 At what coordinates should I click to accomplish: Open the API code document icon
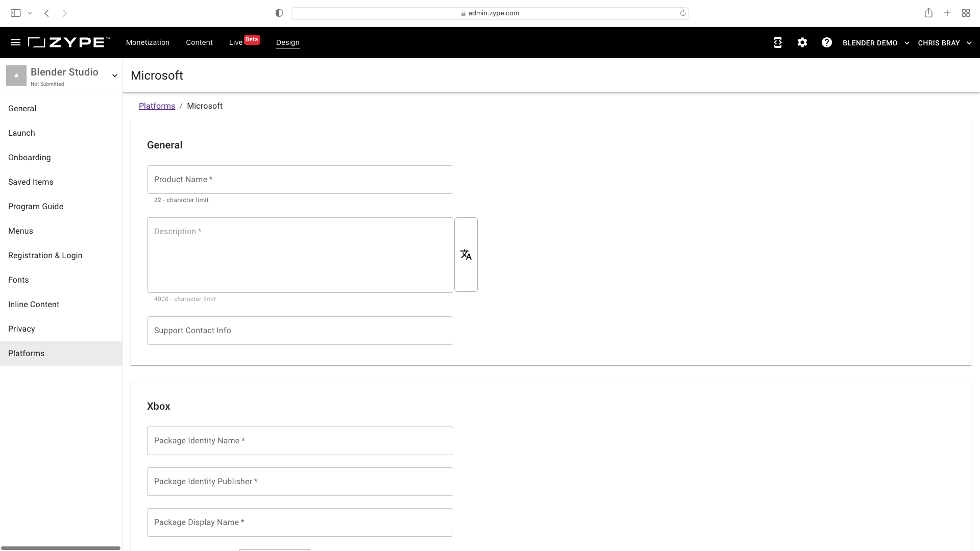tap(777, 43)
